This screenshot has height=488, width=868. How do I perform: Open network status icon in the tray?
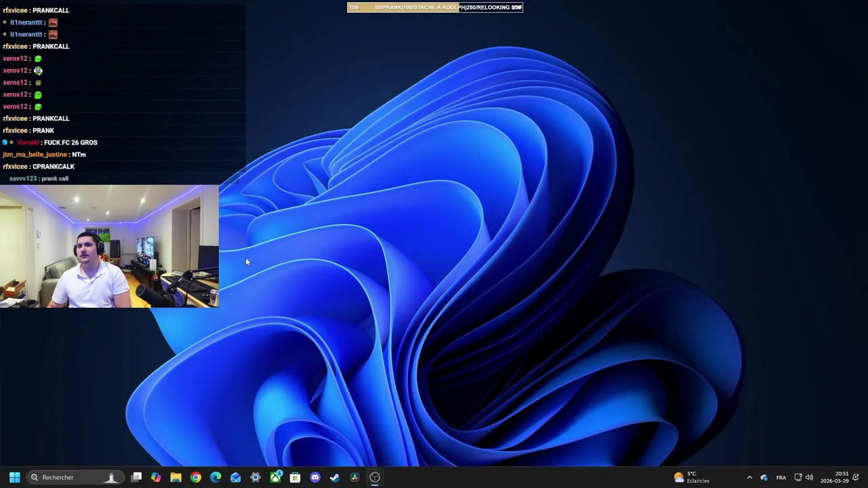(798, 477)
